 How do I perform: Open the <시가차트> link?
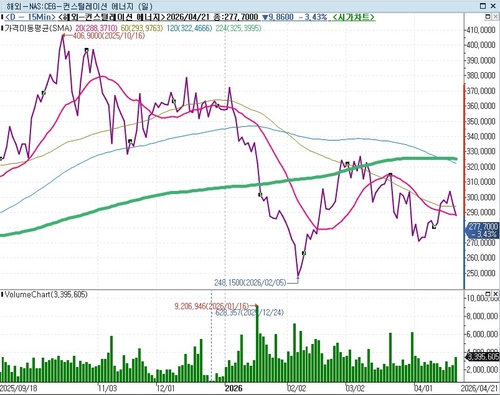click(354, 17)
